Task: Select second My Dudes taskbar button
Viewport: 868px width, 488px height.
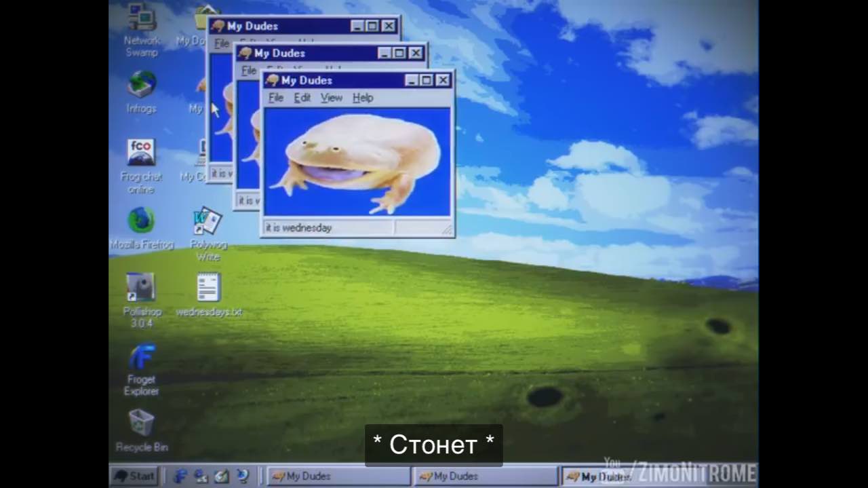Action: (x=486, y=476)
